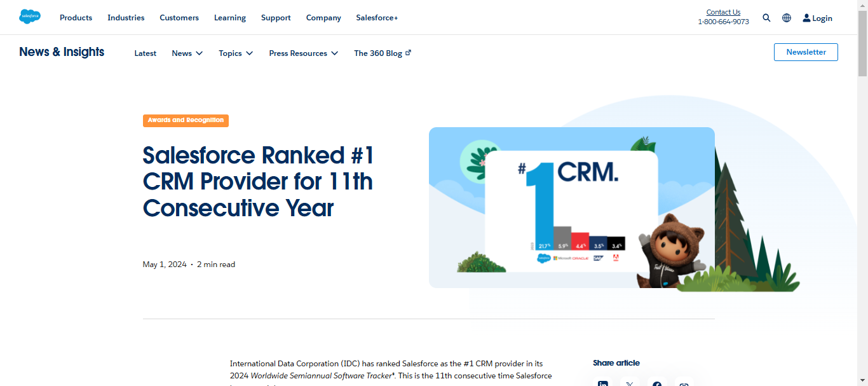The image size is (868, 386).
Task: Click the 1-800-664-9073 phone number
Action: coord(723,21)
